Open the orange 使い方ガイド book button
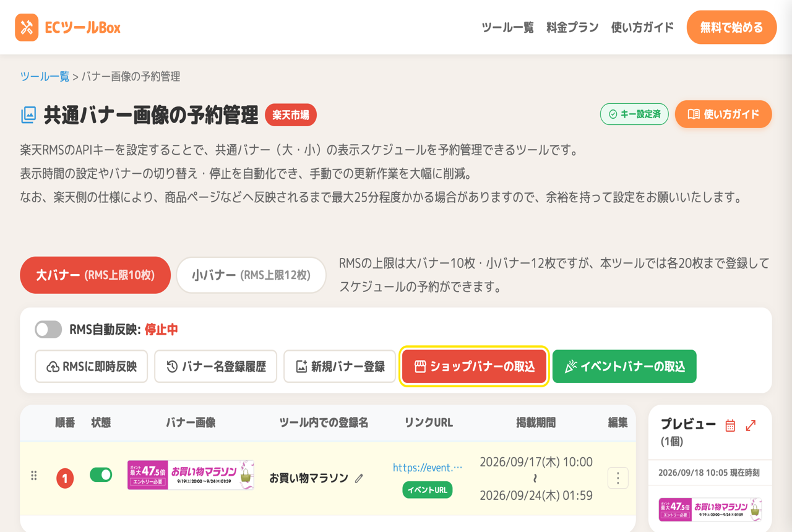 (x=723, y=114)
